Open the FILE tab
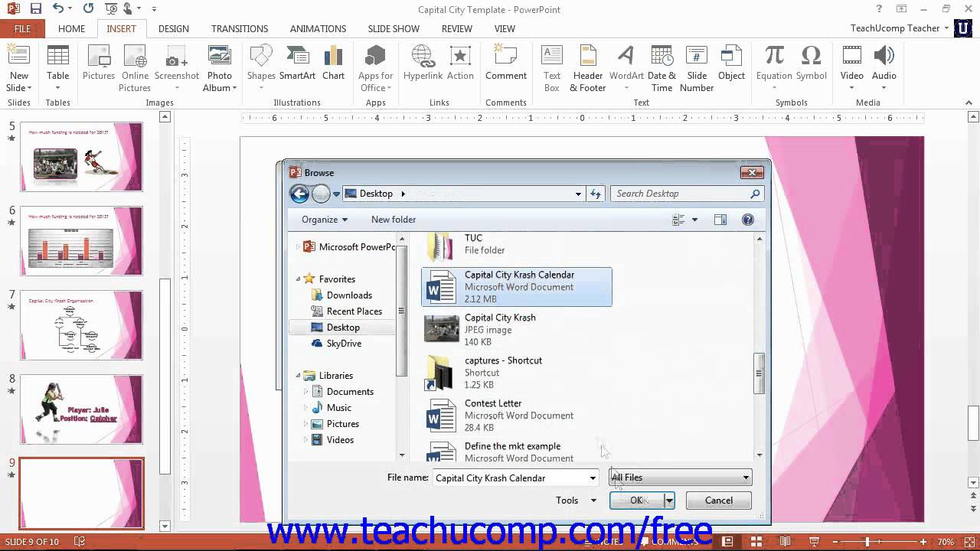This screenshot has width=980, height=551. click(22, 28)
